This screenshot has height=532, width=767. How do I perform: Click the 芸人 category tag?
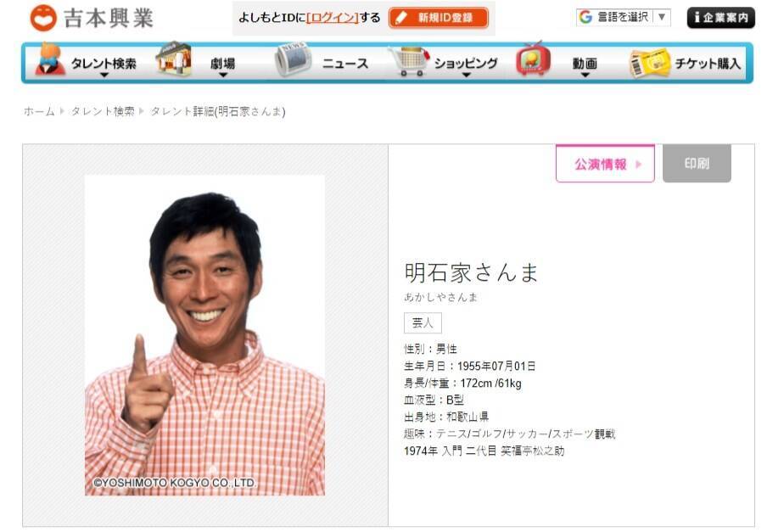(423, 322)
